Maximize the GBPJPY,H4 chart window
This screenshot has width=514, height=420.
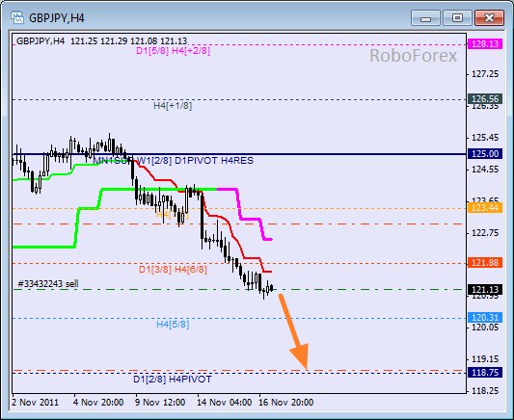[457, 17]
